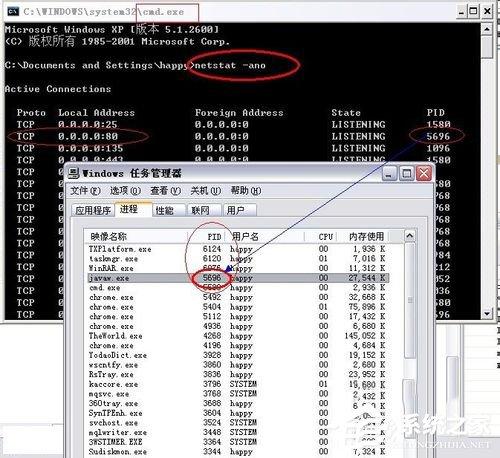Maximize the cmd.exe window
The width and height of the screenshot is (500, 458).
pyautogui.click(x=474, y=12)
